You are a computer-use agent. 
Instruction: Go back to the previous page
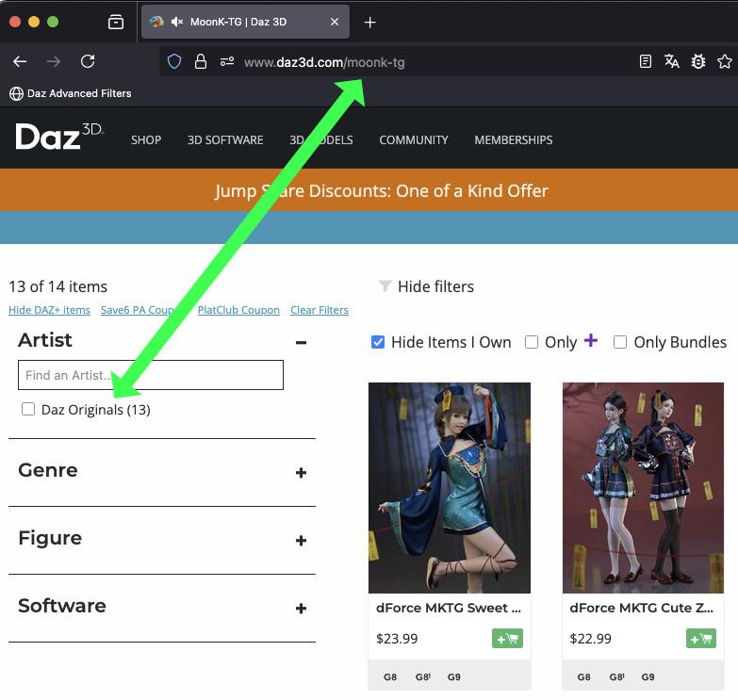[x=20, y=61]
